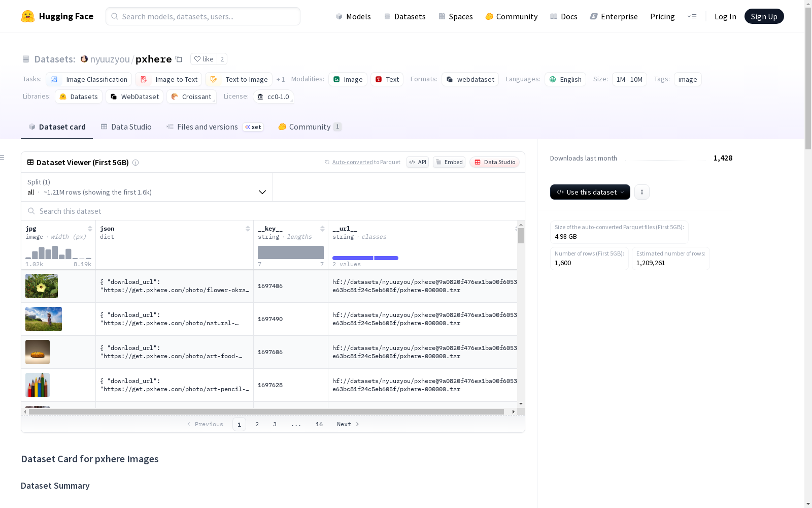Focus the Search this dataset field
Viewport: 812px width, 508px height.
pos(273,211)
